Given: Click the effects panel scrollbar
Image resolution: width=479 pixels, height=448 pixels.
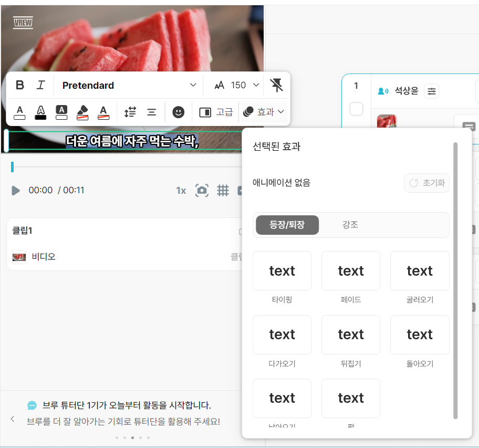Looking at the screenshot, I should click(455, 280).
